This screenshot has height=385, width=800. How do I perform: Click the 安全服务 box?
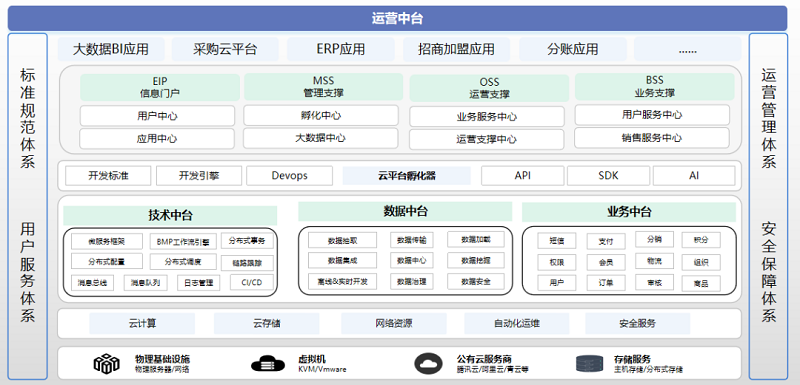(x=637, y=324)
